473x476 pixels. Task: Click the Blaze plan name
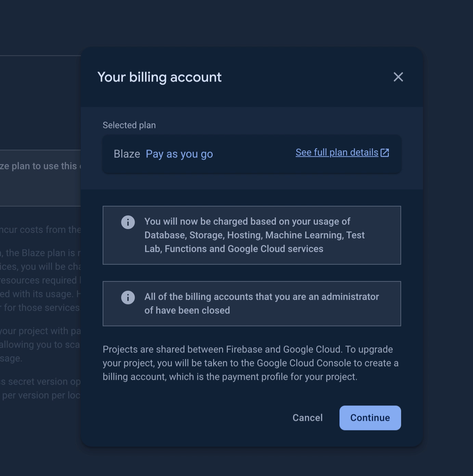pyautogui.click(x=127, y=154)
